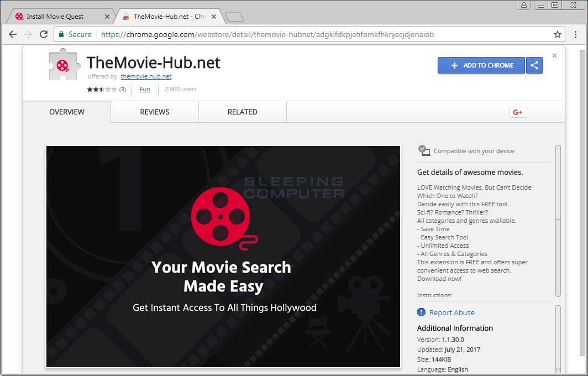Click the 'Language: English' text
This screenshot has width=588, height=376.
click(x=443, y=369)
